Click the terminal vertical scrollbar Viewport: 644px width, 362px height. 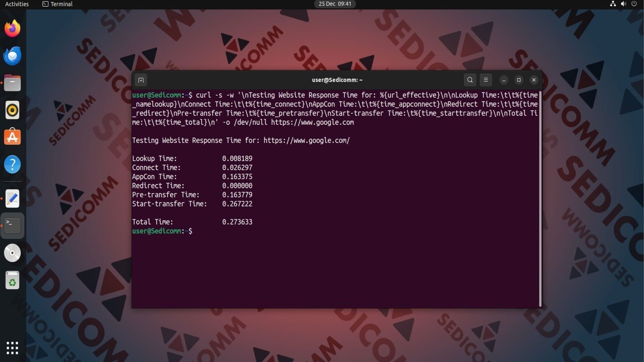pos(540,198)
